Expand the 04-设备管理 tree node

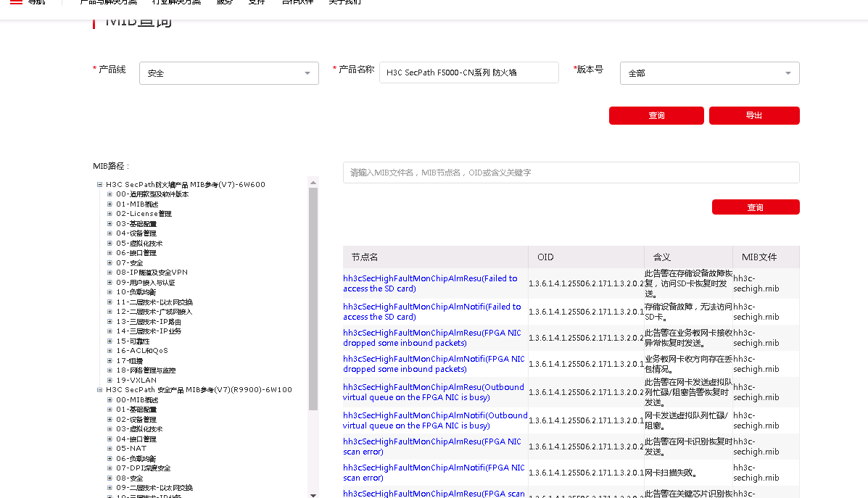pyautogui.click(x=109, y=233)
